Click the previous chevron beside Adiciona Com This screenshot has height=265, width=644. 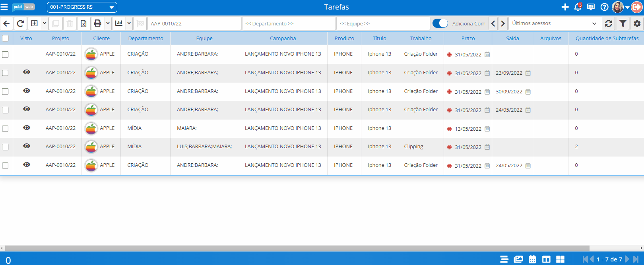coord(493,23)
